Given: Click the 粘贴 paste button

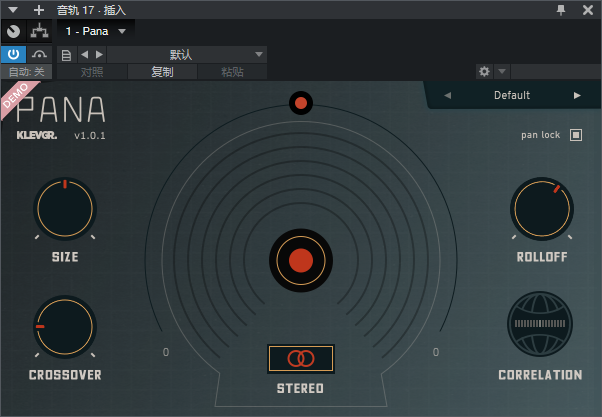Looking at the screenshot, I should coord(232,72).
